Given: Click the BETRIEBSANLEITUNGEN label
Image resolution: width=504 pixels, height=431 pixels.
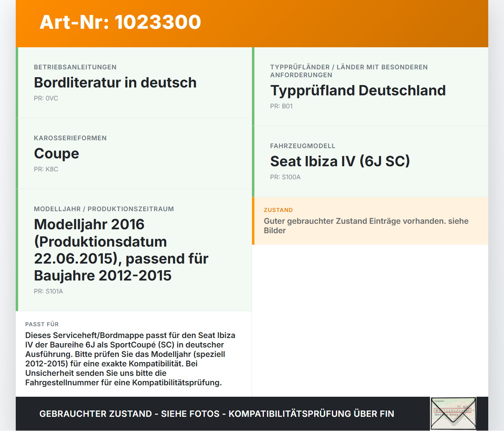Looking at the screenshot, I should click(75, 67).
